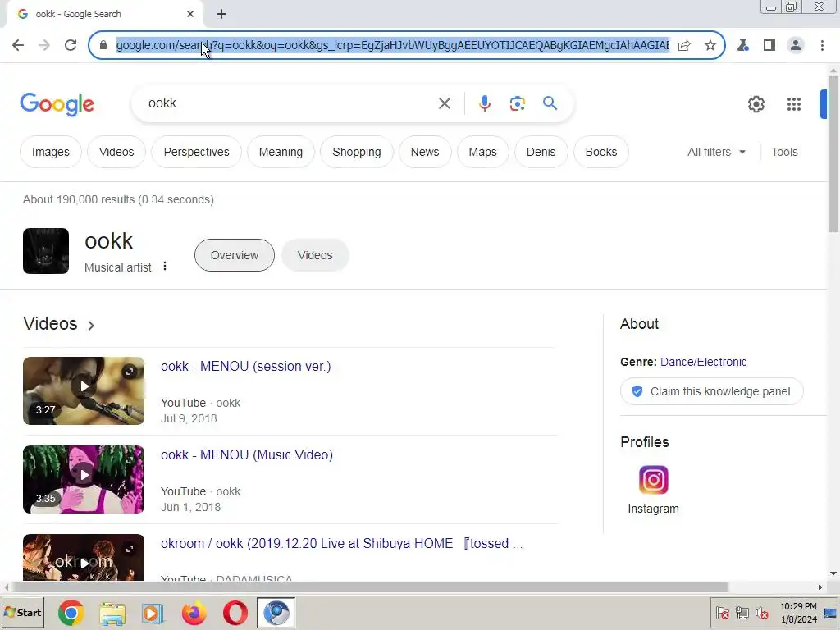Image resolution: width=840 pixels, height=630 pixels.
Task: Expand the Videos section heading arrow
Action: point(91,325)
